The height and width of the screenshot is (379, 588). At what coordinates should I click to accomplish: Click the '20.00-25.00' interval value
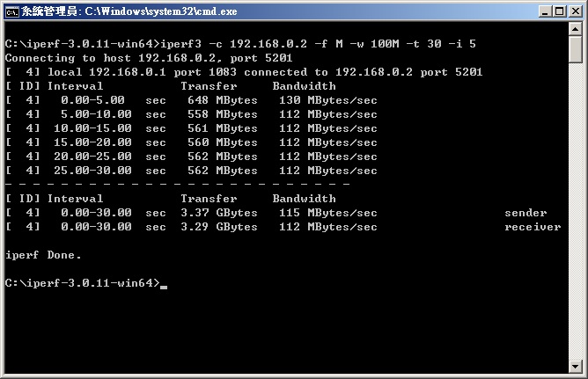tap(92, 157)
